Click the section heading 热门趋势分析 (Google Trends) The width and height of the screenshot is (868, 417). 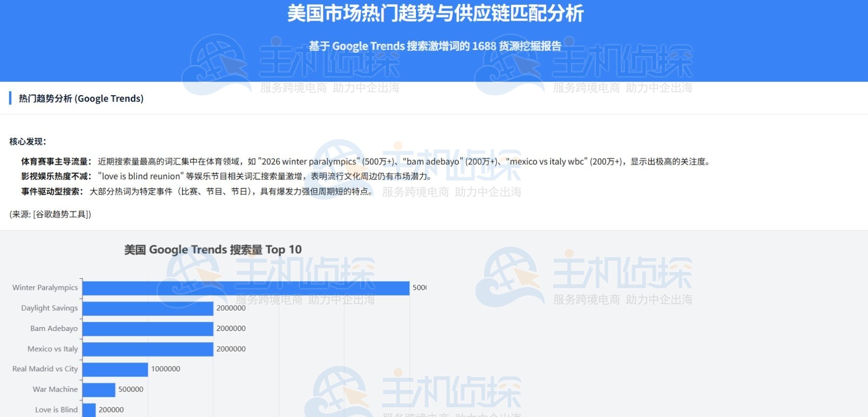pos(81,98)
